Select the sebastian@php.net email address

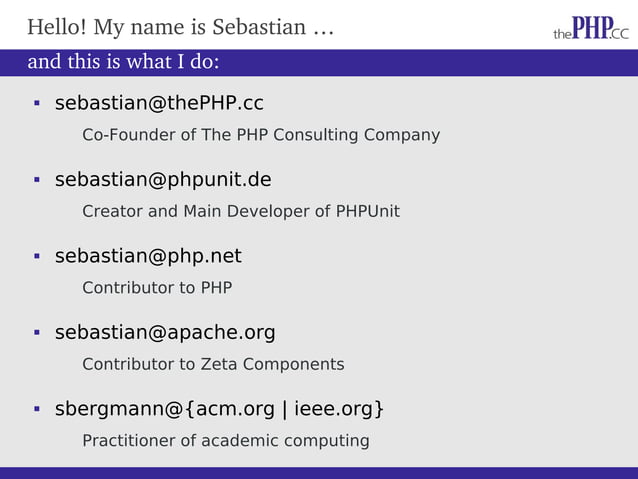pyautogui.click(x=148, y=257)
